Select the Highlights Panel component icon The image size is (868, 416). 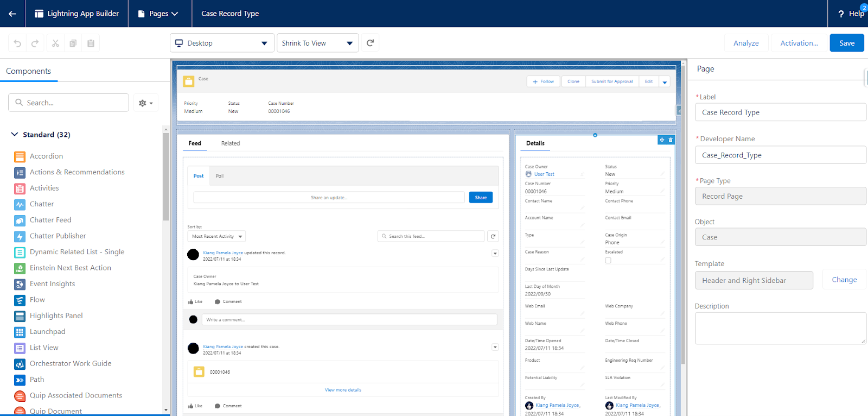tap(20, 316)
